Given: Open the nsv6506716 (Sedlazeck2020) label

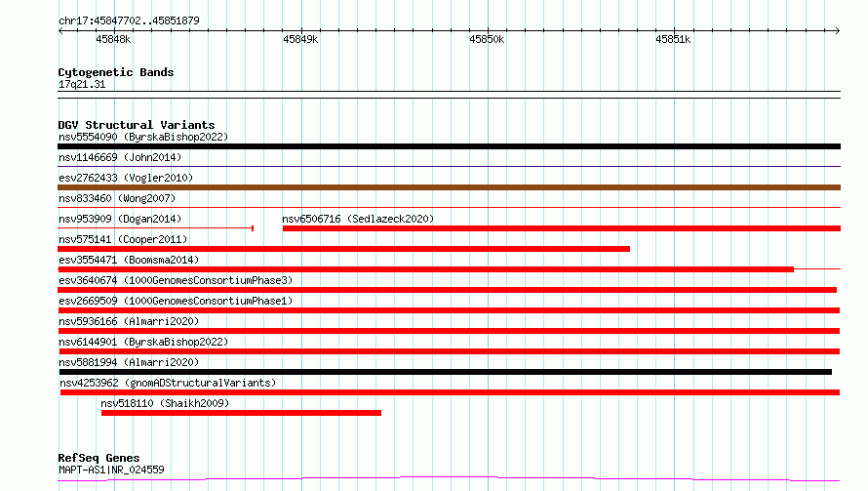Looking at the screenshot, I should point(358,219).
